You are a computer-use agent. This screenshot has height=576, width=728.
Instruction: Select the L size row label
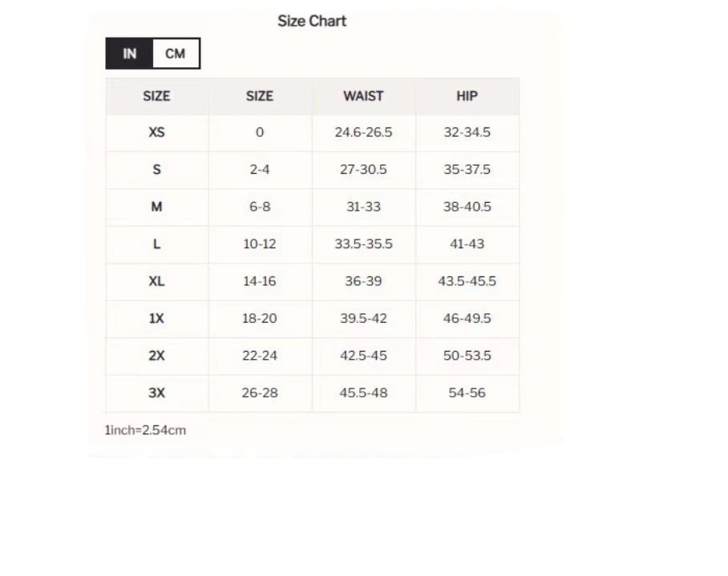tap(156, 244)
